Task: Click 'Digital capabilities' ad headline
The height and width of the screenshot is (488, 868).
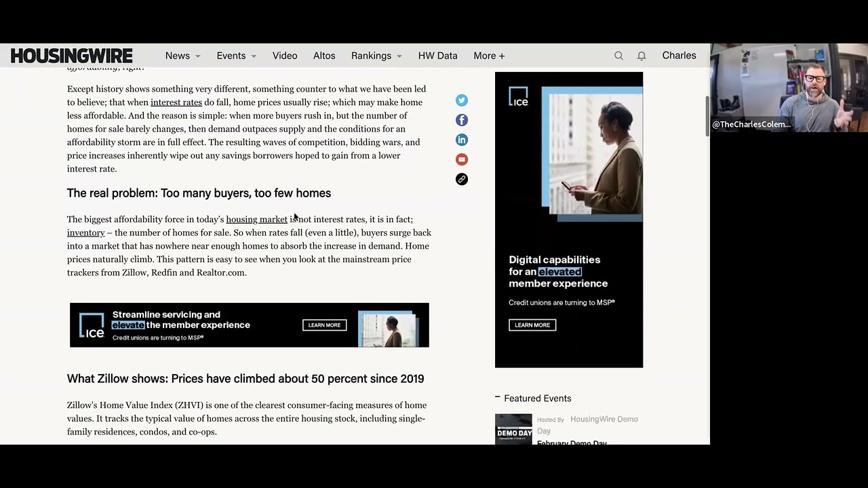Action: (558, 271)
